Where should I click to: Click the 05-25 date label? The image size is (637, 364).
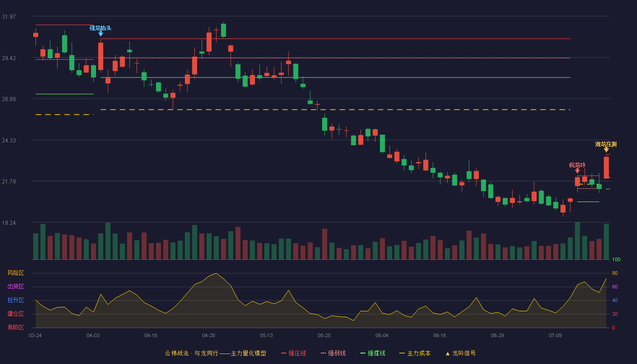coord(324,335)
